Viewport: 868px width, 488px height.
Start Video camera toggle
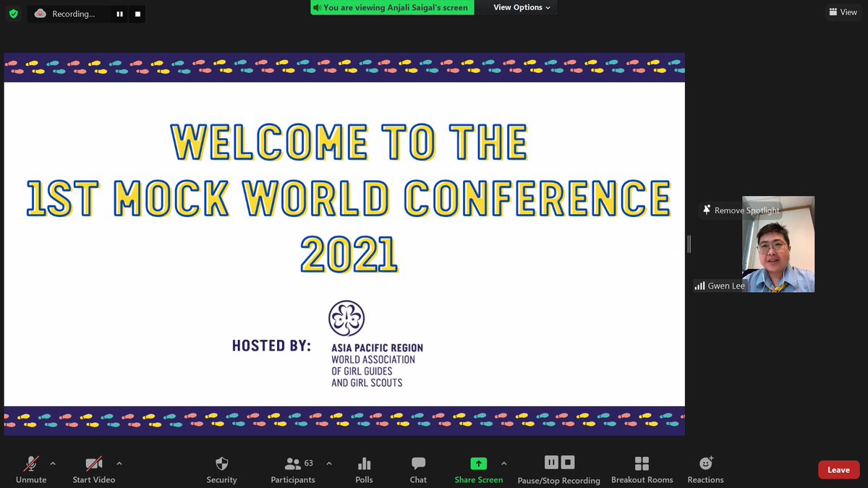pyautogui.click(x=93, y=469)
